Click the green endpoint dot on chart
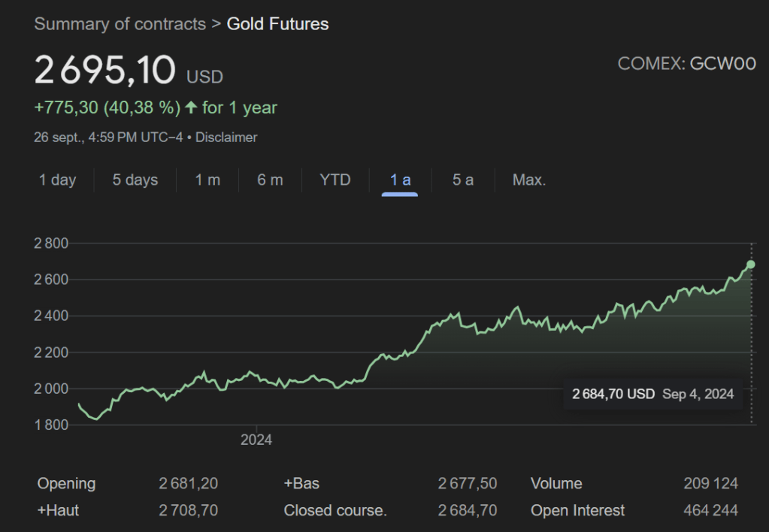Viewport: 769px width, 532px height. [x=750, y=264]
